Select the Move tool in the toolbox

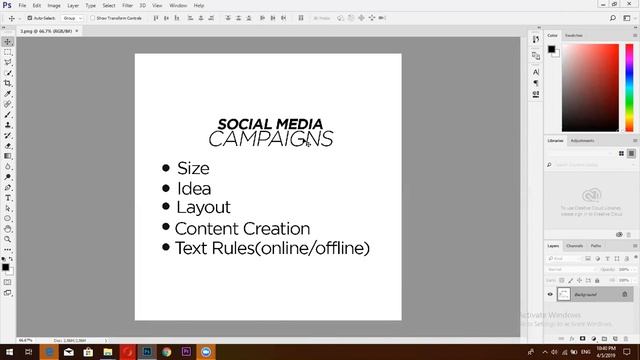coord(8,42)
